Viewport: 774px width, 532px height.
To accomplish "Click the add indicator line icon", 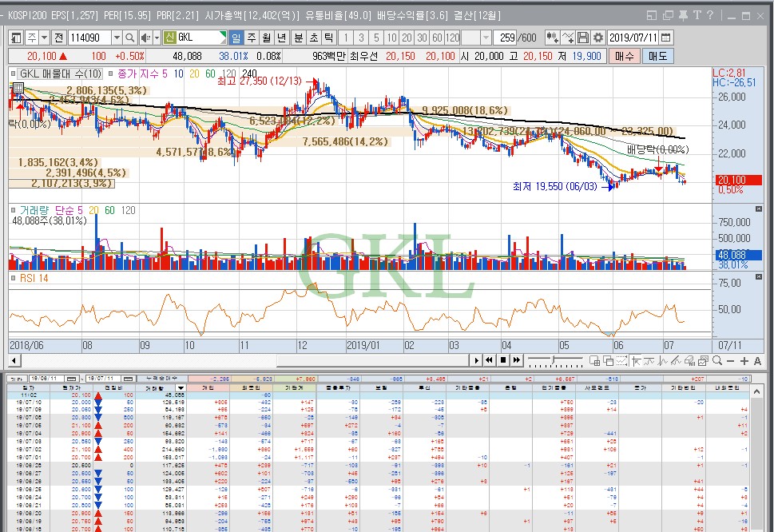I will pyautogui.click(x=568, y=38).
